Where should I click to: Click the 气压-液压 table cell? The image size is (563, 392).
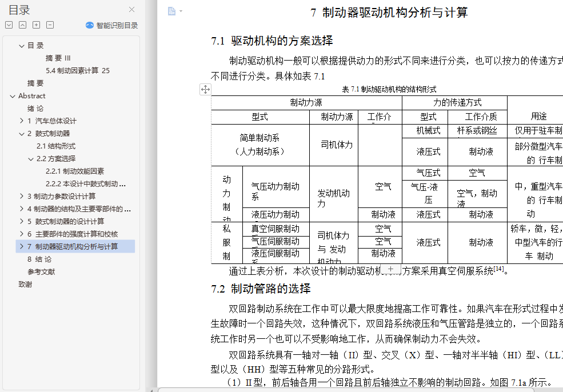click(425, 193)
